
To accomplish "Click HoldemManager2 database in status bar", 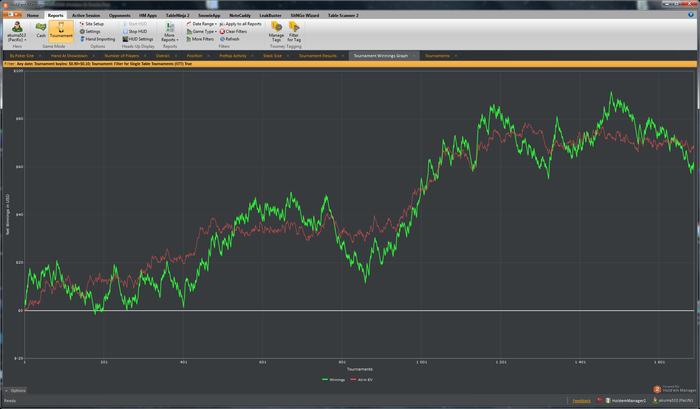I will 625,401.
